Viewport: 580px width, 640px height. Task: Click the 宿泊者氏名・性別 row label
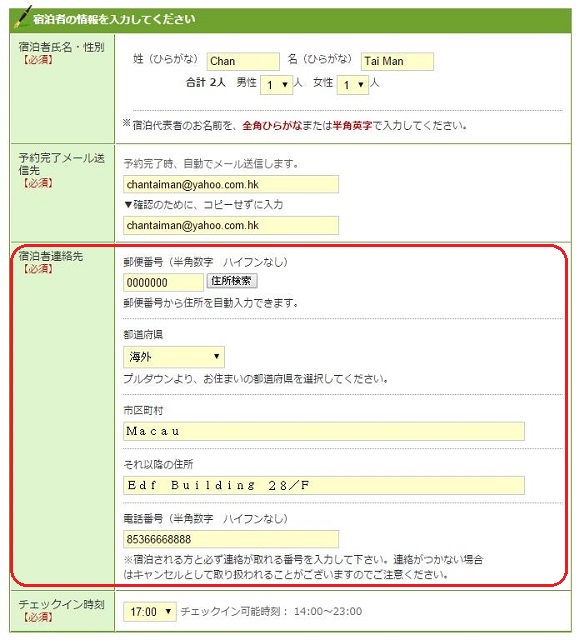(x=61, y=47)
